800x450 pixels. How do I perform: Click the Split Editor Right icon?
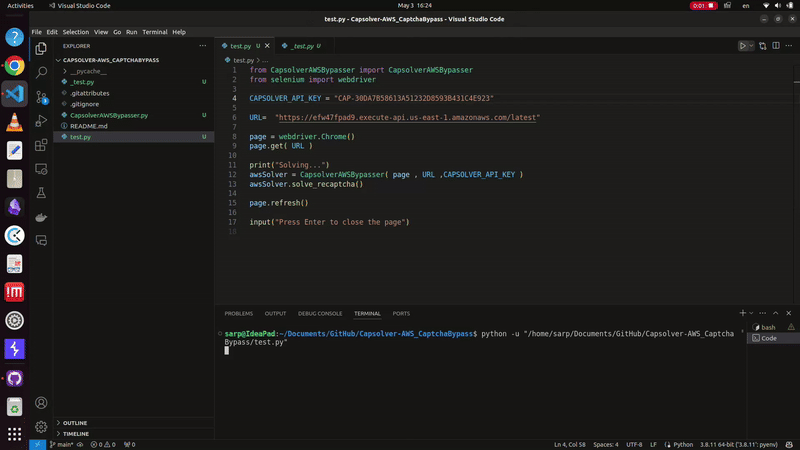(x=776, y=46)
